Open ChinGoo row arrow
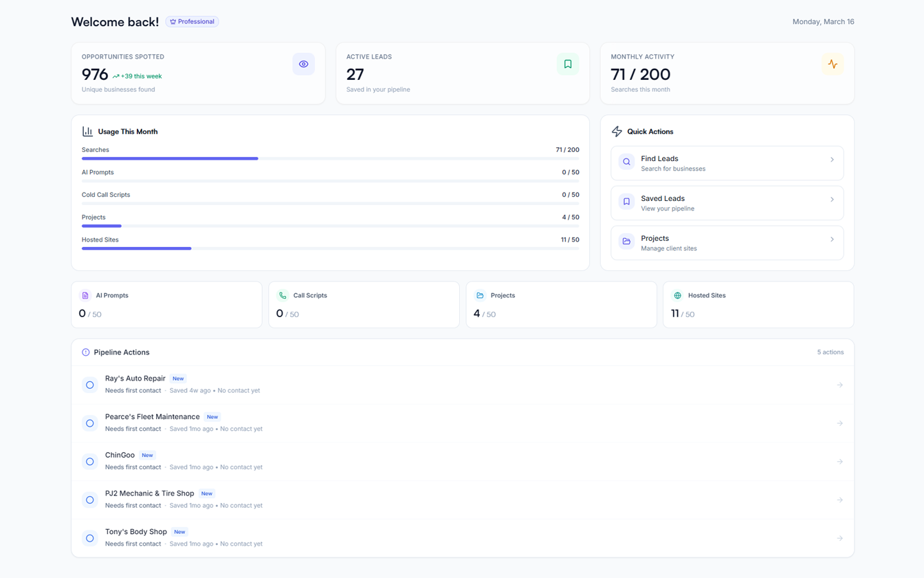 pyautogui.click(x=840, y=462)
